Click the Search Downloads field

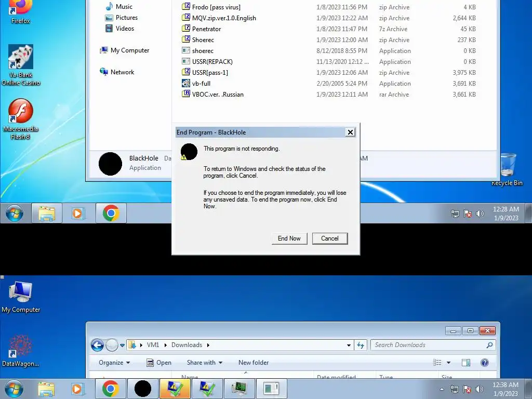click(433, 345)
